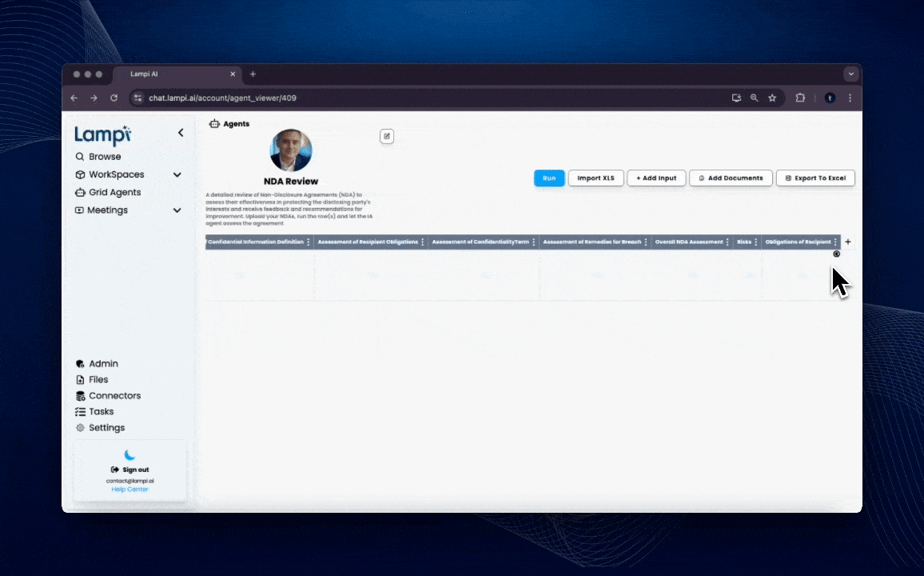Click the contact@lampi.ai email text
Viewport: 924px width, 576px height.
129,481
